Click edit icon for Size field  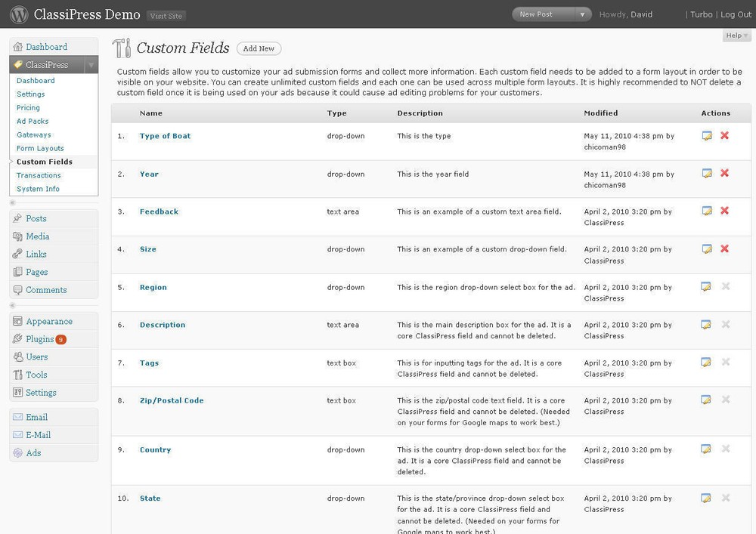707,249
